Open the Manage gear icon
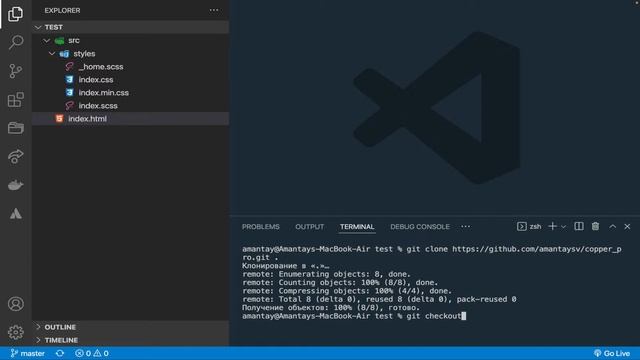The width and height of the screenshot is (640, 360). pos(16,332)
